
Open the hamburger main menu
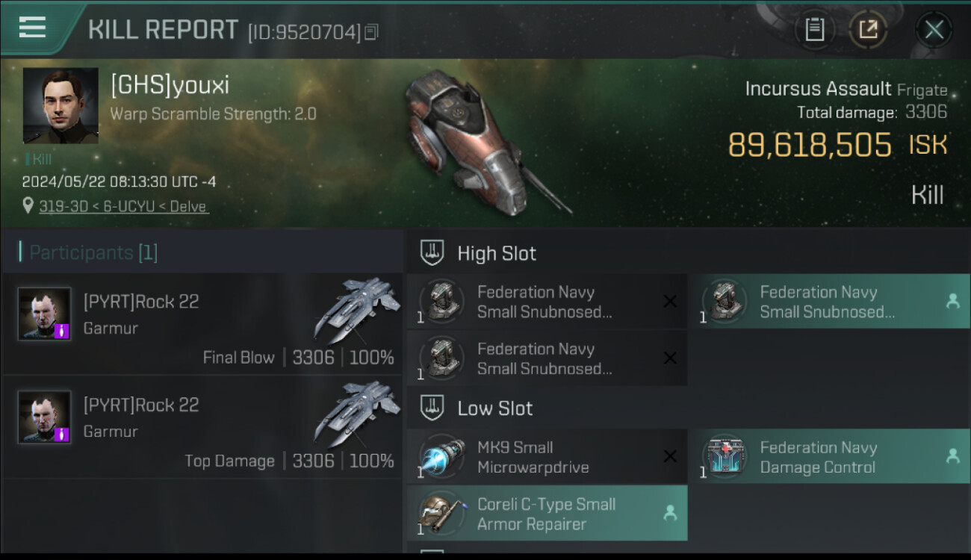pyautogui.click(x=32, y=28)
